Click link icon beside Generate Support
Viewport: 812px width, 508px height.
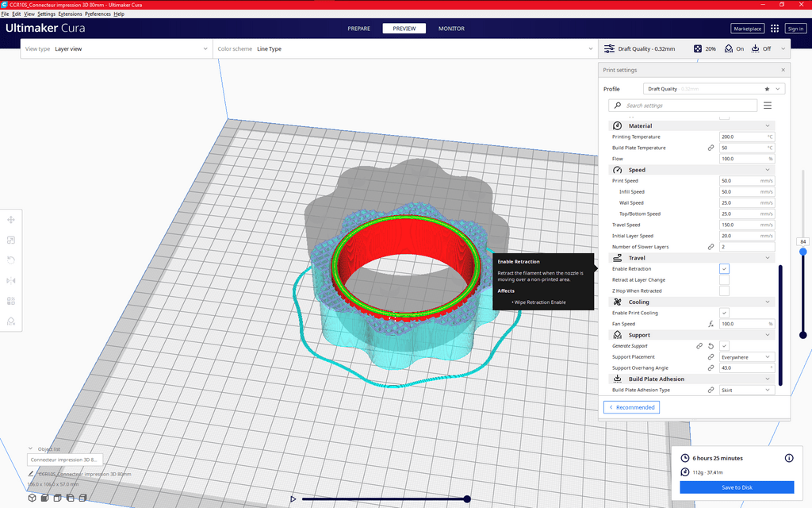(x=699, y=346)
